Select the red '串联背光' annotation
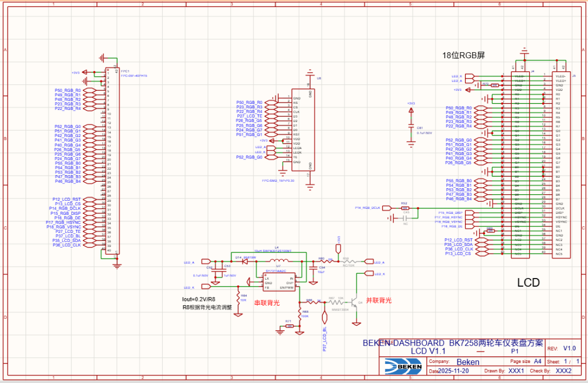This screenshot has height=383, width=588. pyautogui.click(x=267, y=303)
